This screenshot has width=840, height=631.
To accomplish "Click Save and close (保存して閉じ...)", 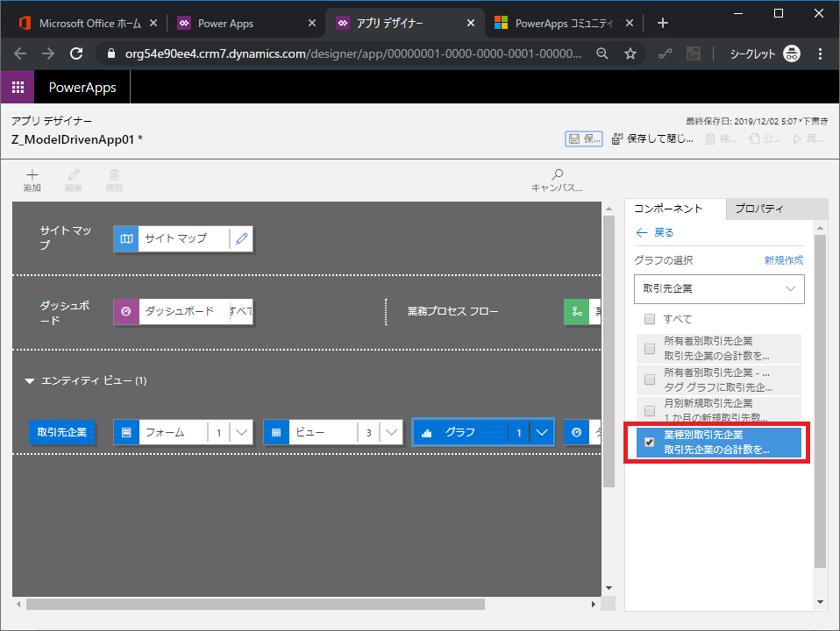I will [652, 138].
